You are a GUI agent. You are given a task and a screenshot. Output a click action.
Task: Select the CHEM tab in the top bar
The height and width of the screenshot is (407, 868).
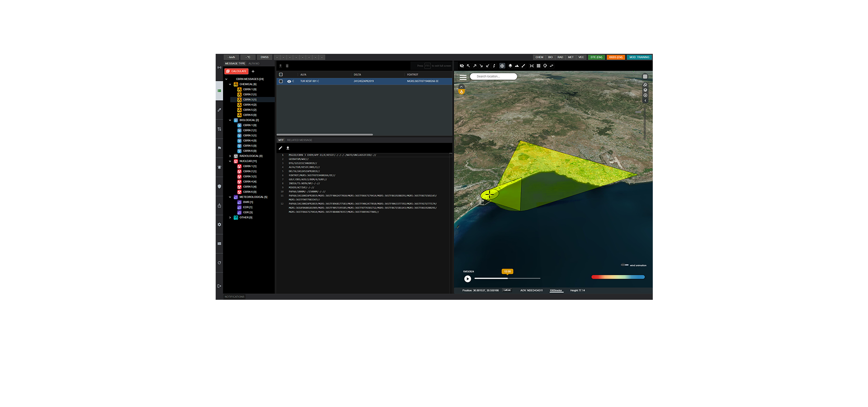coord(539,57)
